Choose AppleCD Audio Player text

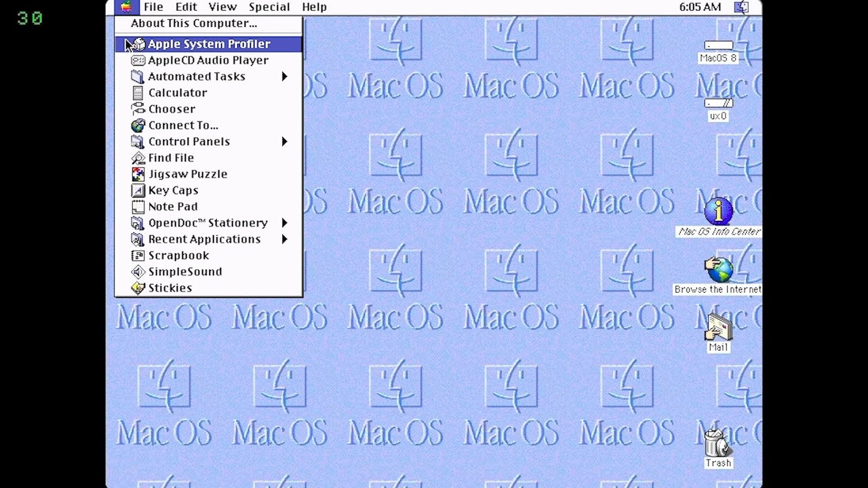[208, 60]
